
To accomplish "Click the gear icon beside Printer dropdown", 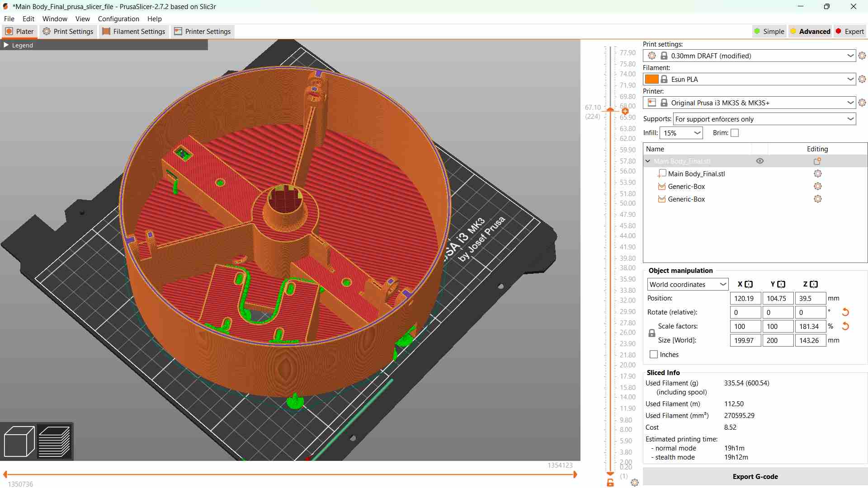I will pos(862,103).
